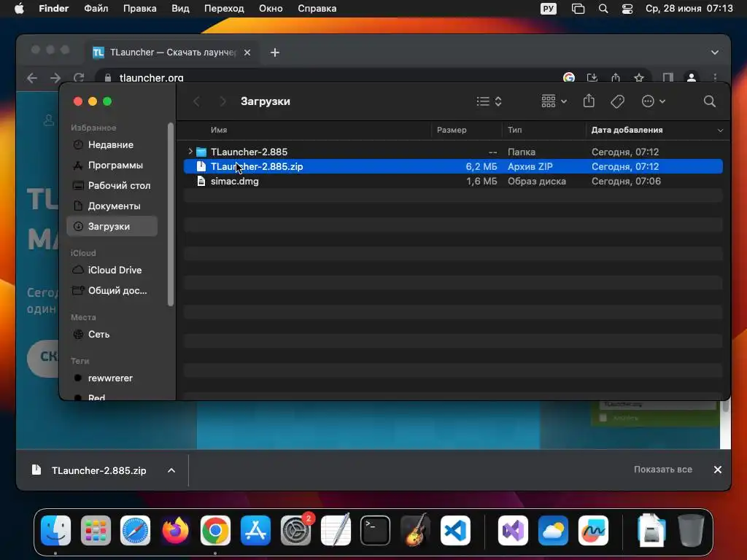Open Freeform app in the Dock
The height and width of the screenshot is (560, 747).
tap(593, 530)
